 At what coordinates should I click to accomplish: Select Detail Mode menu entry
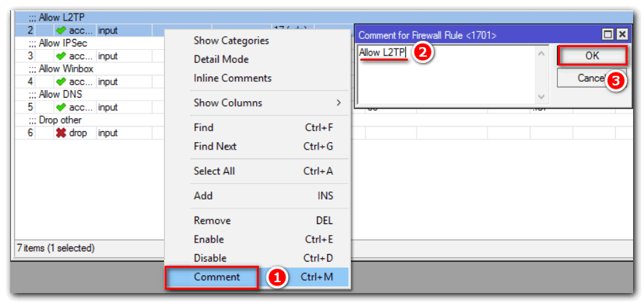tap(221, 59)
